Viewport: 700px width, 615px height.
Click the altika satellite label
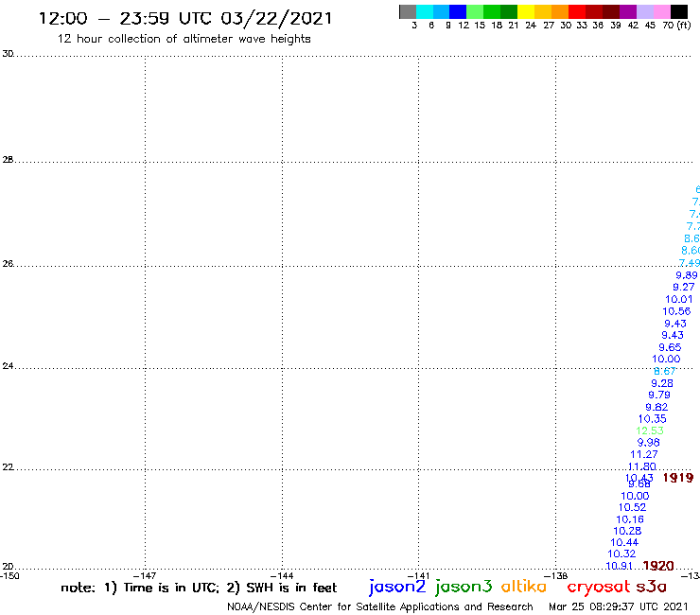point(523,587)
